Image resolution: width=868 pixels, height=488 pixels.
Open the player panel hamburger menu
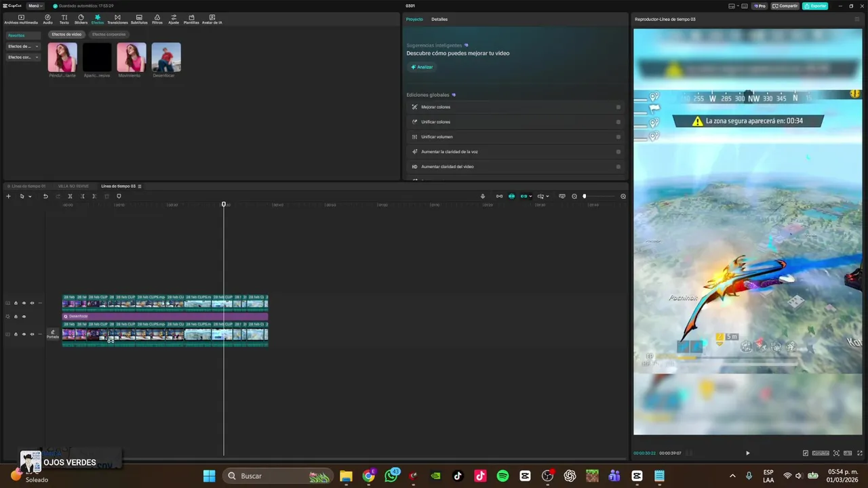[856, 19]
